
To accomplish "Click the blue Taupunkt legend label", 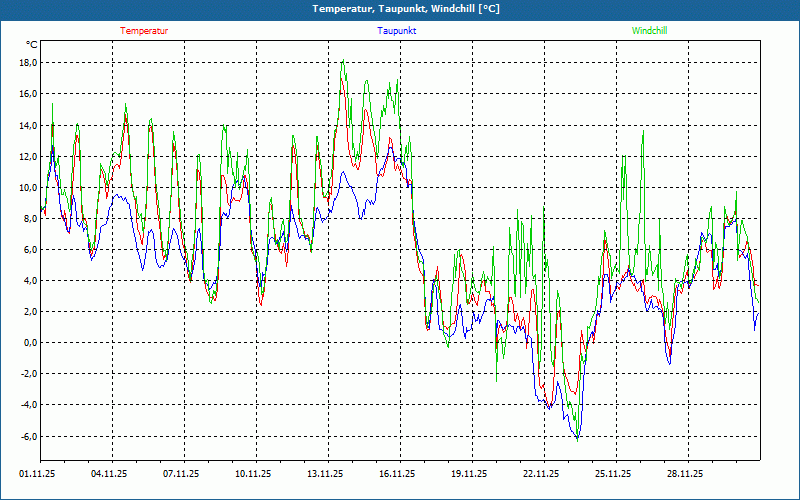I will (397, 31).
